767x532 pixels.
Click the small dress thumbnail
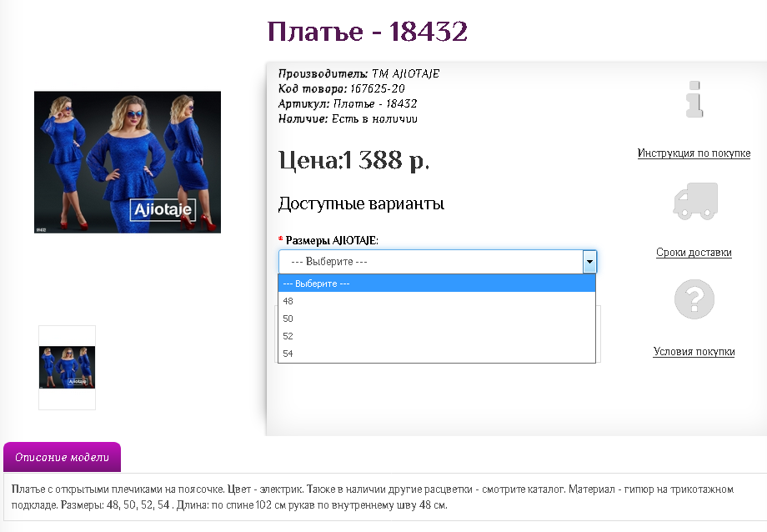click(x=67, y=365)
